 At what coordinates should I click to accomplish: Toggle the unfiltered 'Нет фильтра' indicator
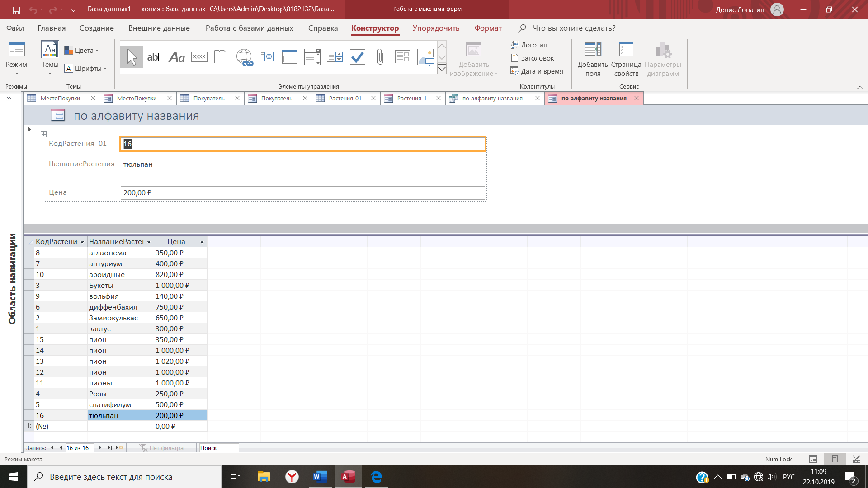pyautogui.click(x=161, y=448)
